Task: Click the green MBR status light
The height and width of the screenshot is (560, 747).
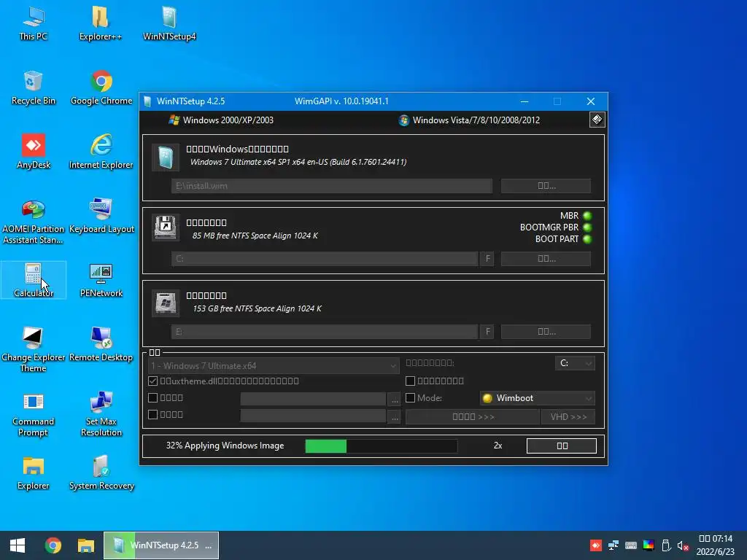Action: 587,216
